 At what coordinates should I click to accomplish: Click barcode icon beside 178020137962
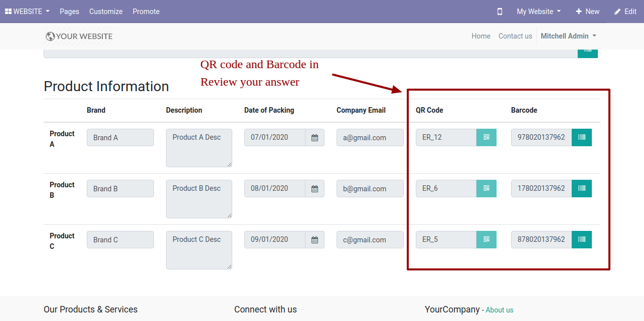(x=582, y=188)
